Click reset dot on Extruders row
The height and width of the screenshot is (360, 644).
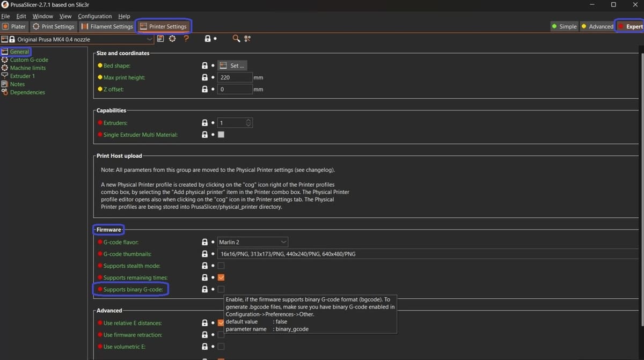213,123
